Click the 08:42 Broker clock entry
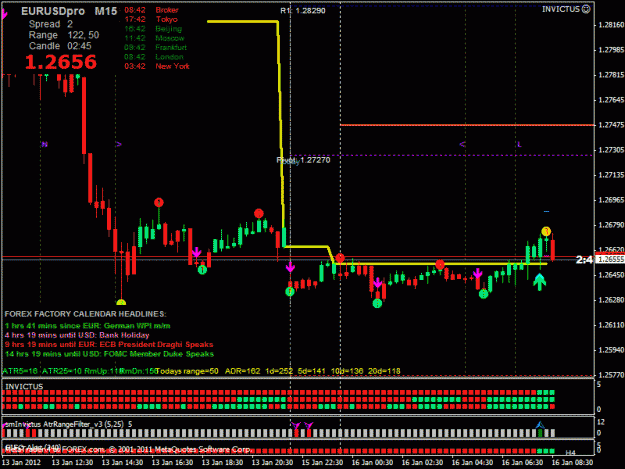 (151, 10)
